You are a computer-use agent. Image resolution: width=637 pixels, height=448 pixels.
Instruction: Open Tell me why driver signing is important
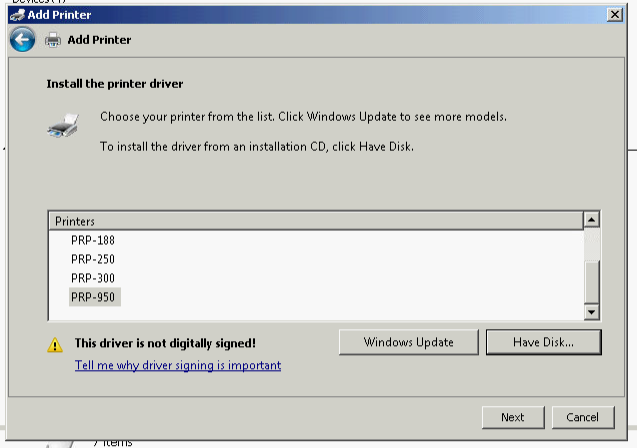pyautogui.click(x=178, y=366)
